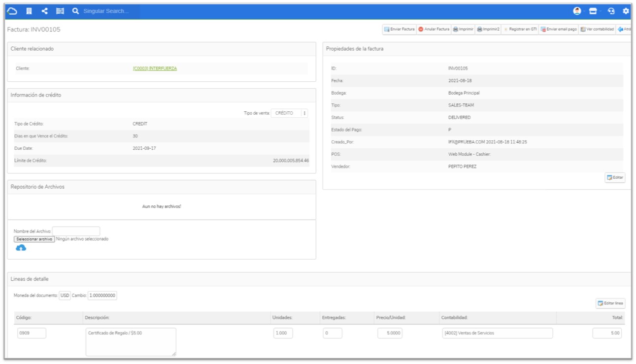This screenshot has width=636, height=364.
Task: Open Ver contabilidad
Action: (598, 30)
